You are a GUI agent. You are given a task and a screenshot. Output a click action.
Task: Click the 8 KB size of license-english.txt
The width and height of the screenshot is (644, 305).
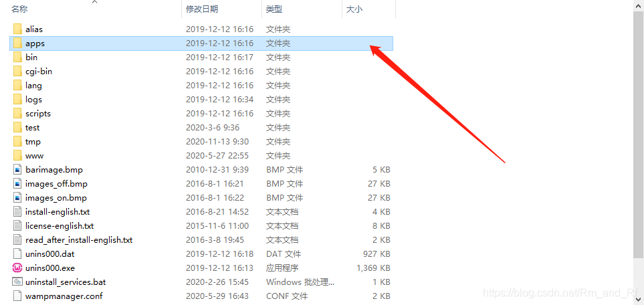381,225
